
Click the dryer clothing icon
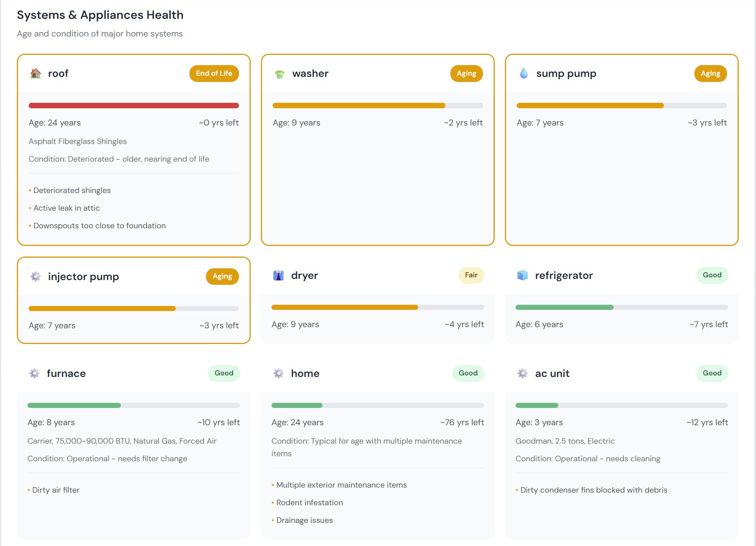(x=279, y=275)
